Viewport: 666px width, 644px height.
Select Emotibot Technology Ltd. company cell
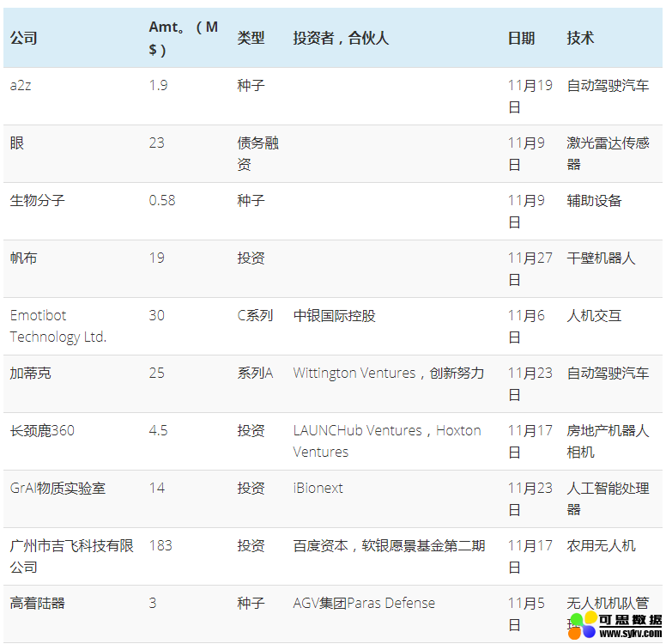click(x=58, y=326)
